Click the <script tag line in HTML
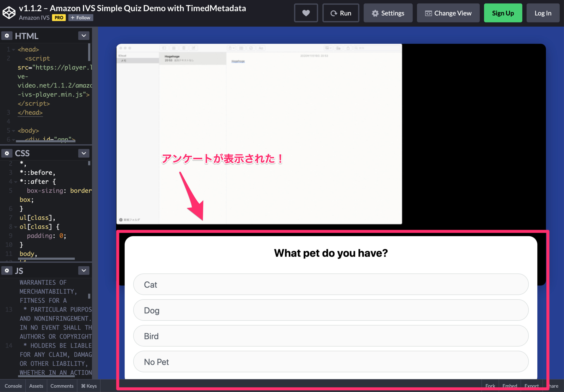Screen dimensions: 564x392 (37, 58)
